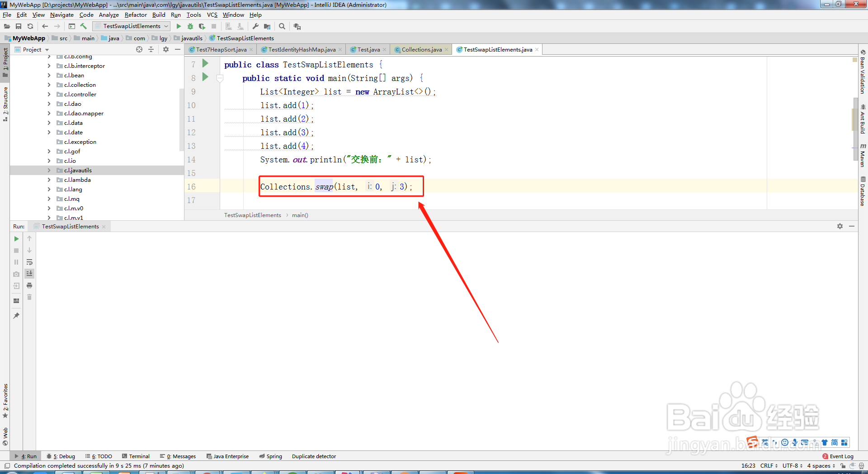Screen dimensions: 868x474
Task: Toggle the 7: Structure tool window stripe
Action: pos(5,104)
